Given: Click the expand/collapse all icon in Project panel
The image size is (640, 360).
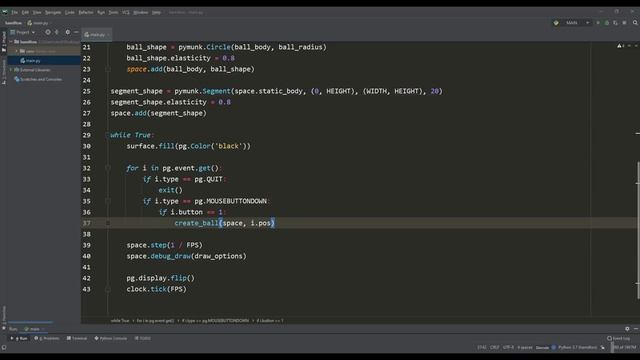Looking at the screenshot, I should click(57, 32).
